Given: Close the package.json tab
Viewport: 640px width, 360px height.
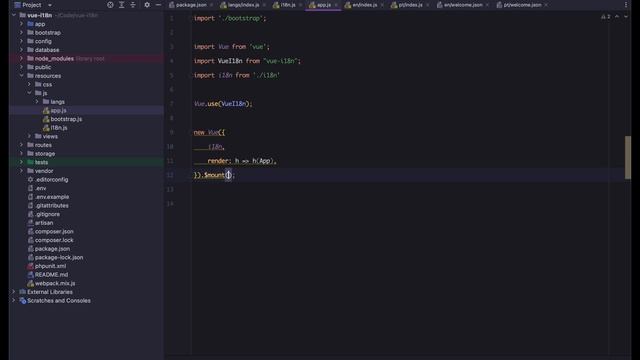Looking at the screenshot, I should point(212,5).
